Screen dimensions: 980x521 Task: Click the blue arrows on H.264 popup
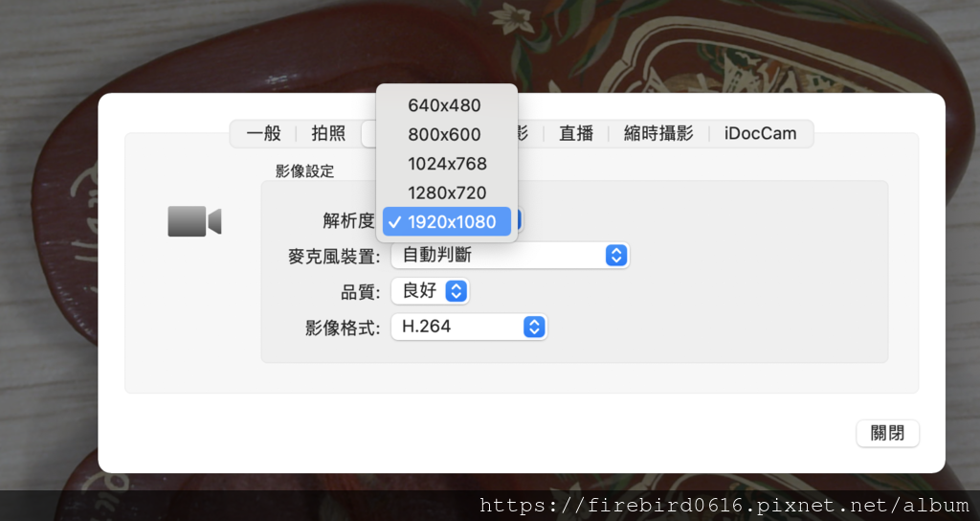pos(534,327)
